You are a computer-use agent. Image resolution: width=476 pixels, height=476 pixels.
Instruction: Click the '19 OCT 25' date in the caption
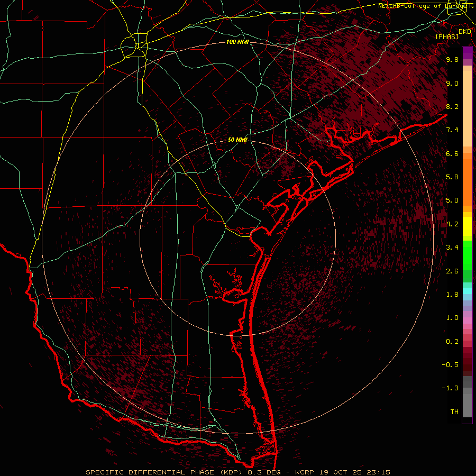click(341, 472)
